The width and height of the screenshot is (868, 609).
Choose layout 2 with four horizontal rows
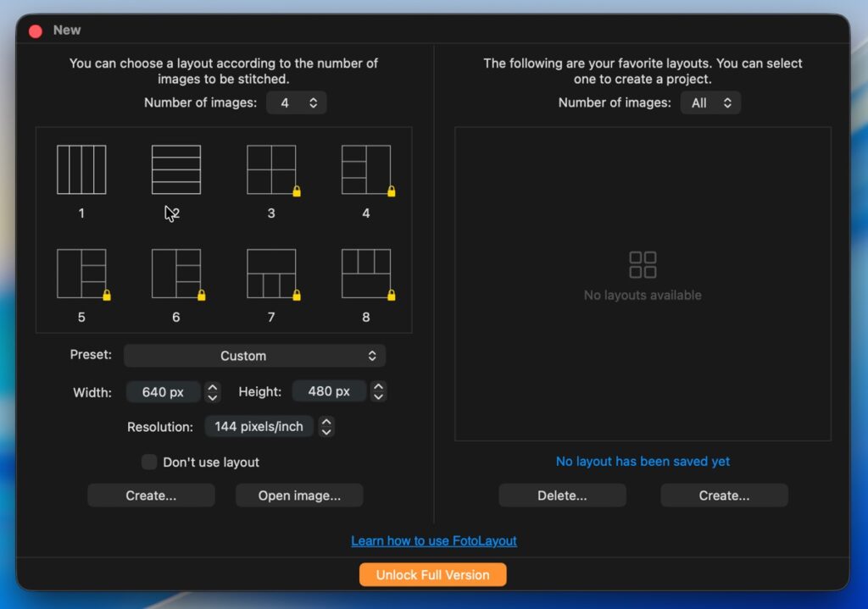pos(176,169)
